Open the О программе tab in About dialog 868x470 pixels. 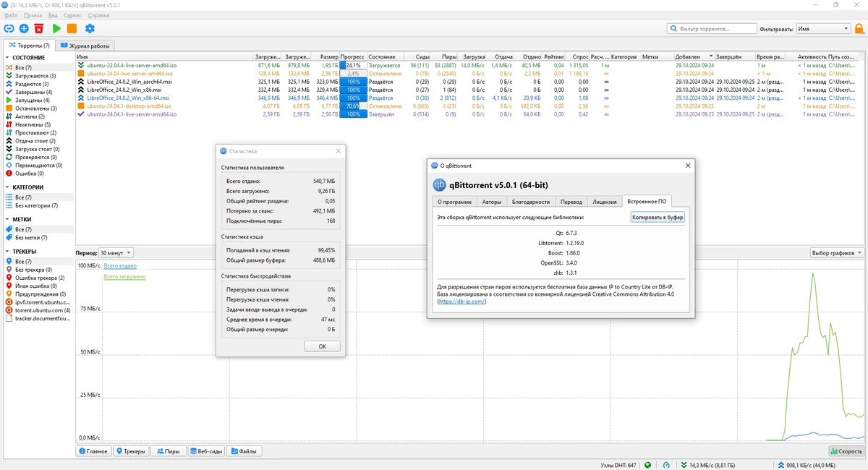454,202
